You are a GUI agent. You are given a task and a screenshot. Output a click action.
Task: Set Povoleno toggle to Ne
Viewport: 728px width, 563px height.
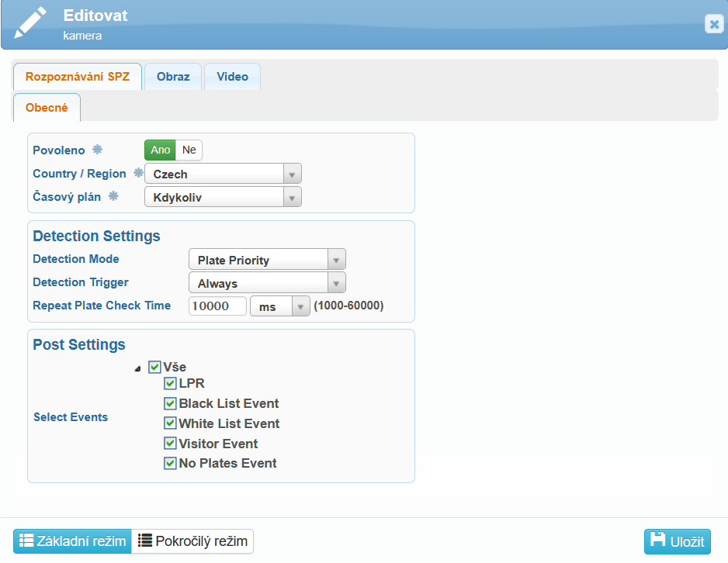pyautogui.click(x=189, y=150)
